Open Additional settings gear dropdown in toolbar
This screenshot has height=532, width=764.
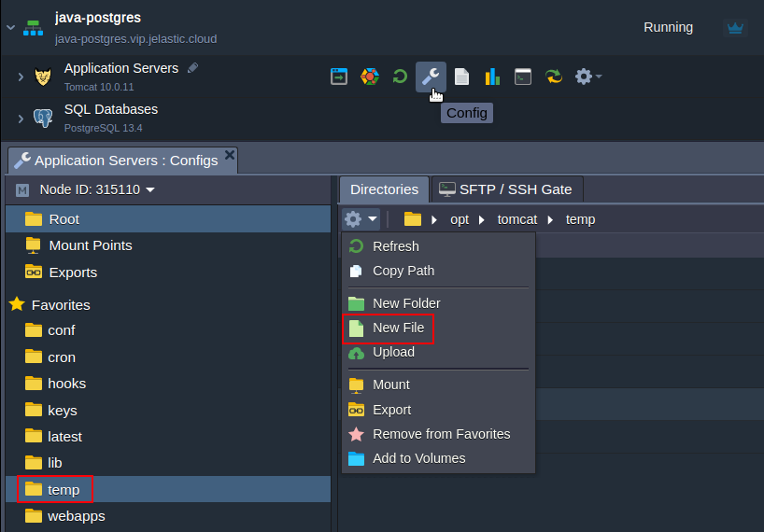588,77
